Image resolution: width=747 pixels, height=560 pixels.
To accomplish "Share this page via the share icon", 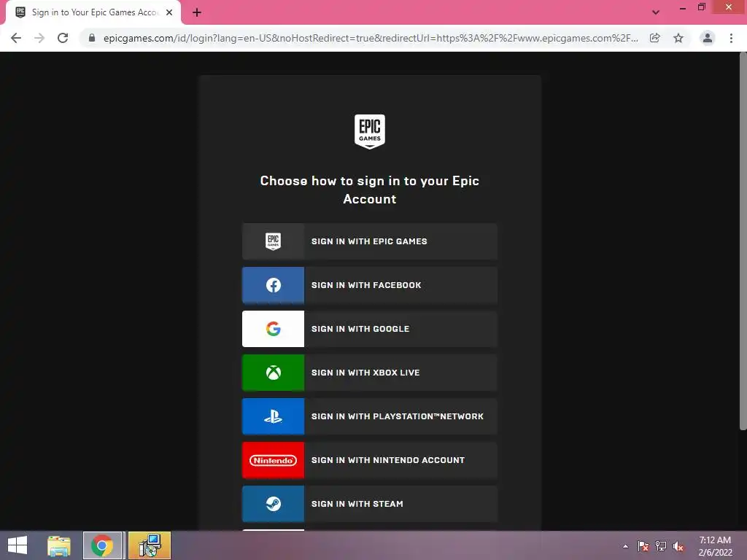I will pyautogui.click(x=655, y=38).
